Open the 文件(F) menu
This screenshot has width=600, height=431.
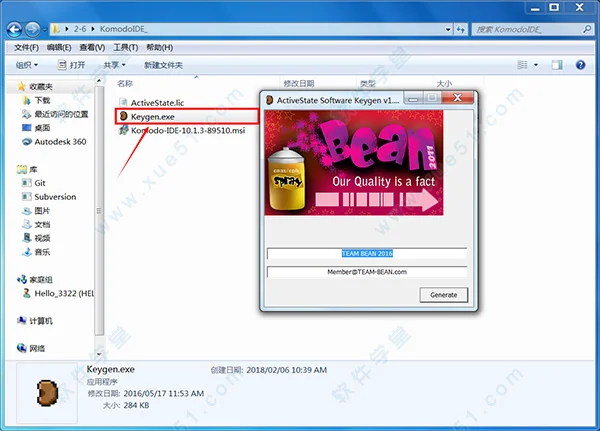coord(26,47)
